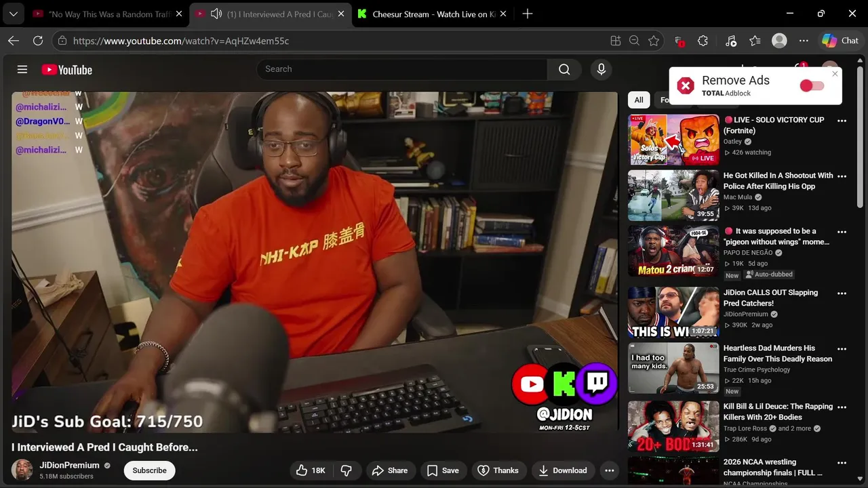Image resolution: width=868 pixels, height=488 pixels.
Task: Open browser zoom magnifier icon in address bar
Action: [635, 41]
